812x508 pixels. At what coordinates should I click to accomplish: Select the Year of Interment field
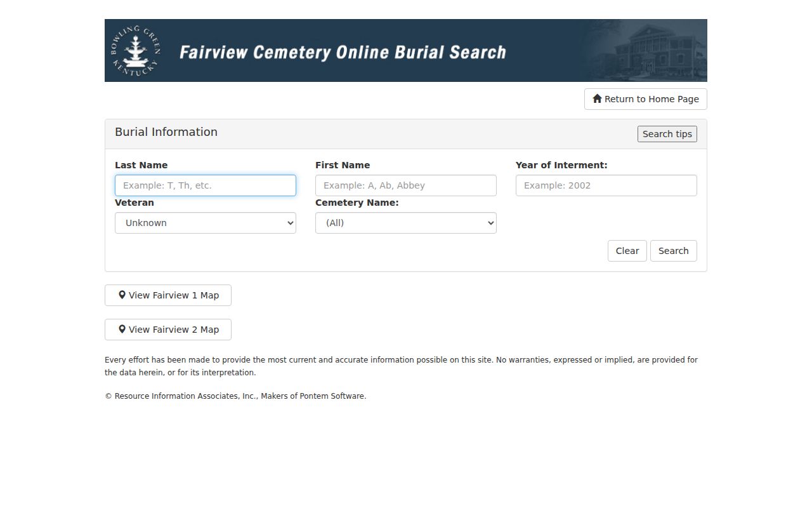606,185
